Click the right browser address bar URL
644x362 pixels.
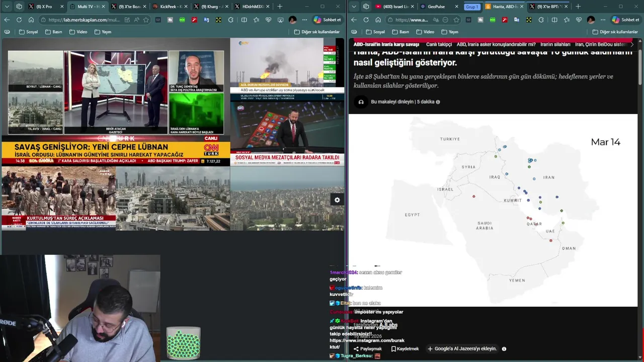point(412,20)
